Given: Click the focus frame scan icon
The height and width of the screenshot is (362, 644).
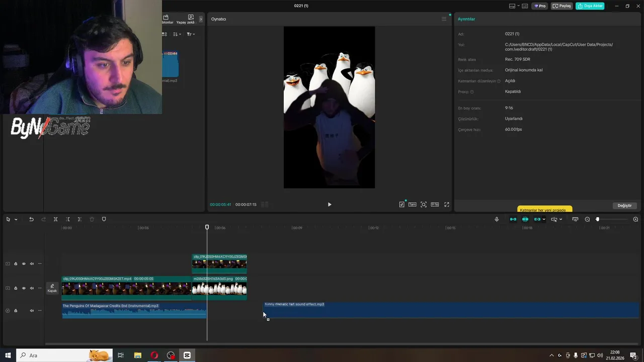Looking at the screenshot, I should (424, 205).
